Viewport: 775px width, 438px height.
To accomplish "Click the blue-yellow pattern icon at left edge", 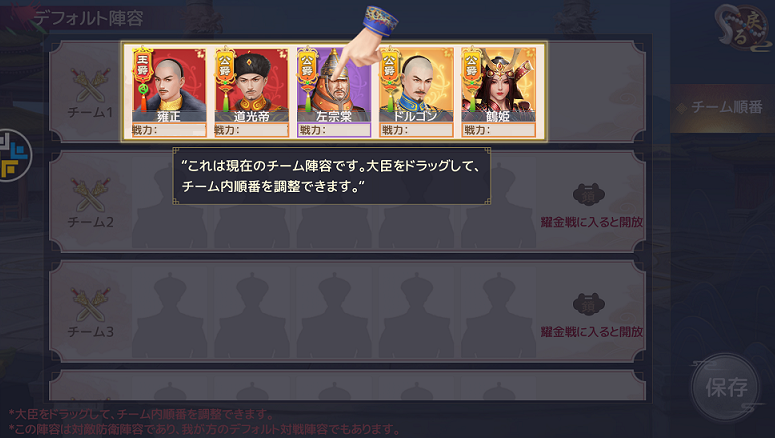I will pos(13,155).
